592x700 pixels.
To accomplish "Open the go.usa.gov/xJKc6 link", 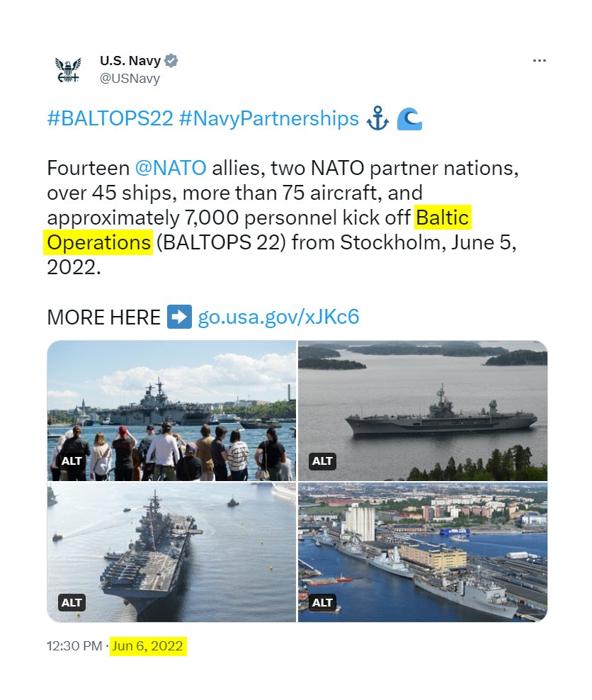I will point(278,317).
